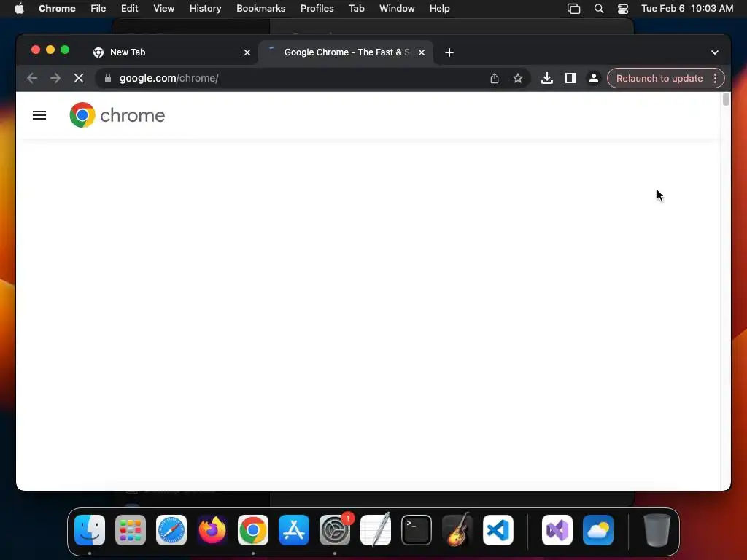Open System Settings from the Dock
The image size is (747, 560).
tap(335, 530)
